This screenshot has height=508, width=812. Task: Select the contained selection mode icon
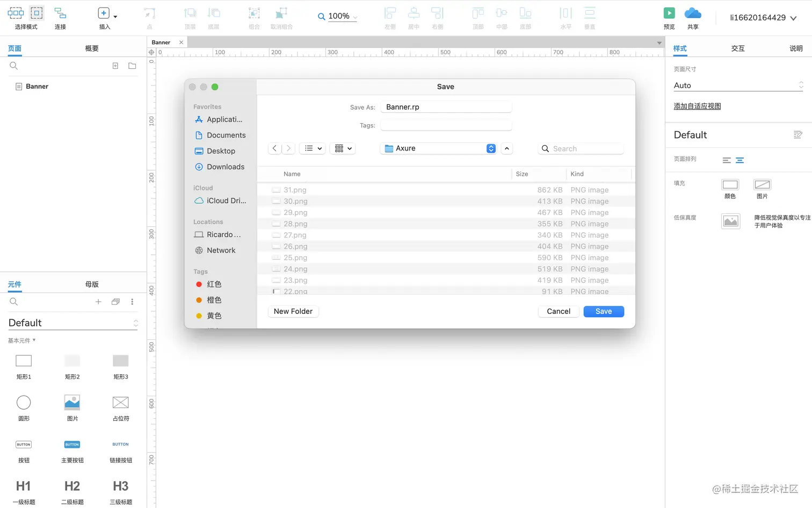tap(37, 13)
